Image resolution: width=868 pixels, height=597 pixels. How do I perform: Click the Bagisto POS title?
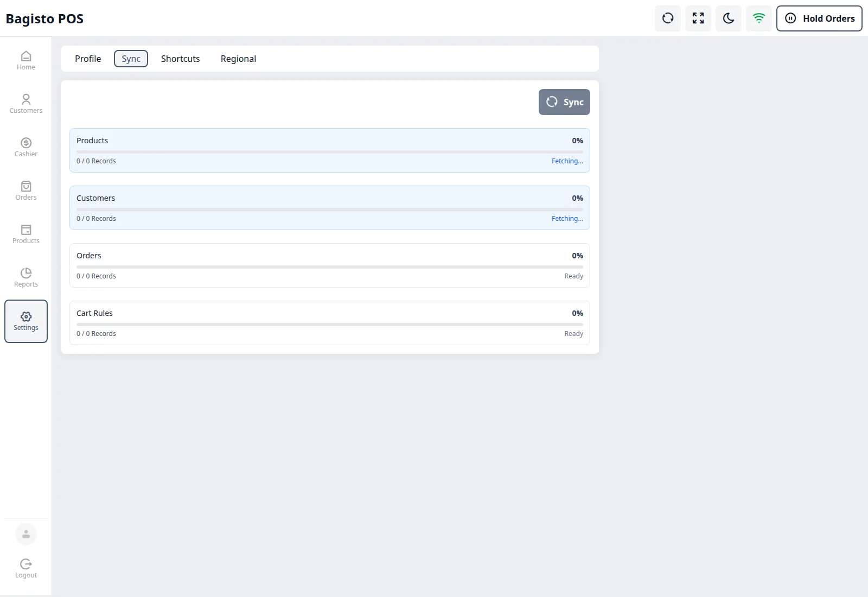click(44, 19)
